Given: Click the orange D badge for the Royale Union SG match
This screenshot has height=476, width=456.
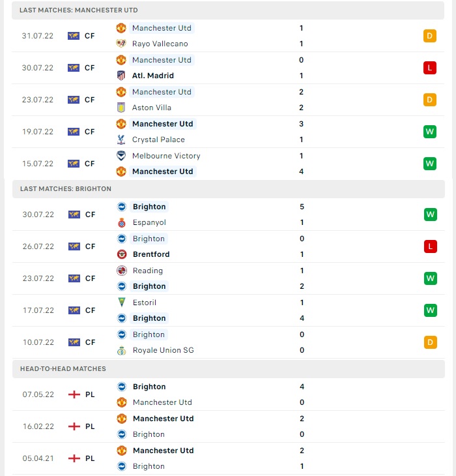Looking at the screenshot, I should 430,342.
